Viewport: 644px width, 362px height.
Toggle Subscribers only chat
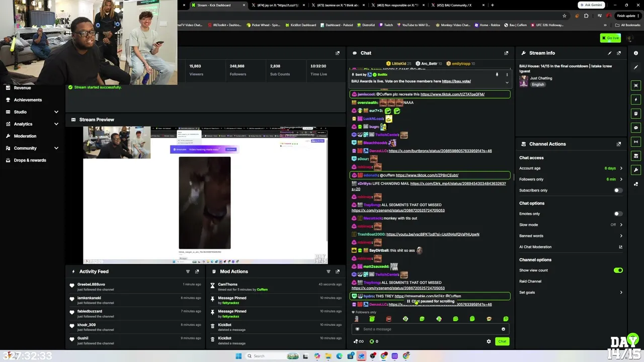(618, 191)
